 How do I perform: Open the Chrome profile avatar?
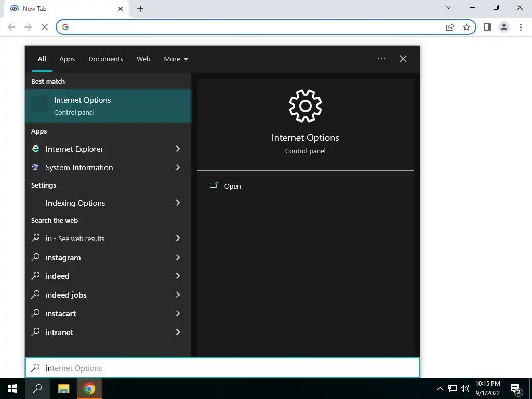pyautogui.click(x=504, y=27)
